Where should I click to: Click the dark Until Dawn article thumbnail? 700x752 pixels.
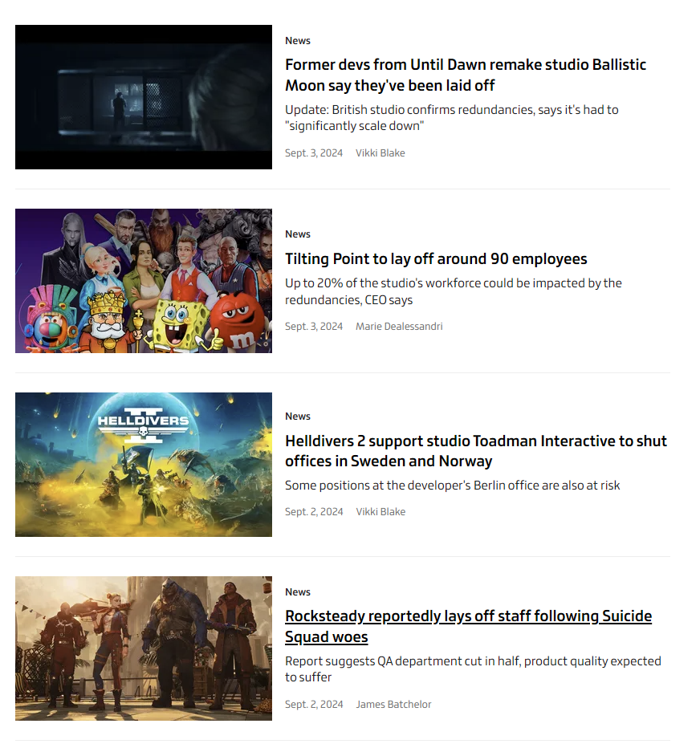coord(144,97)
